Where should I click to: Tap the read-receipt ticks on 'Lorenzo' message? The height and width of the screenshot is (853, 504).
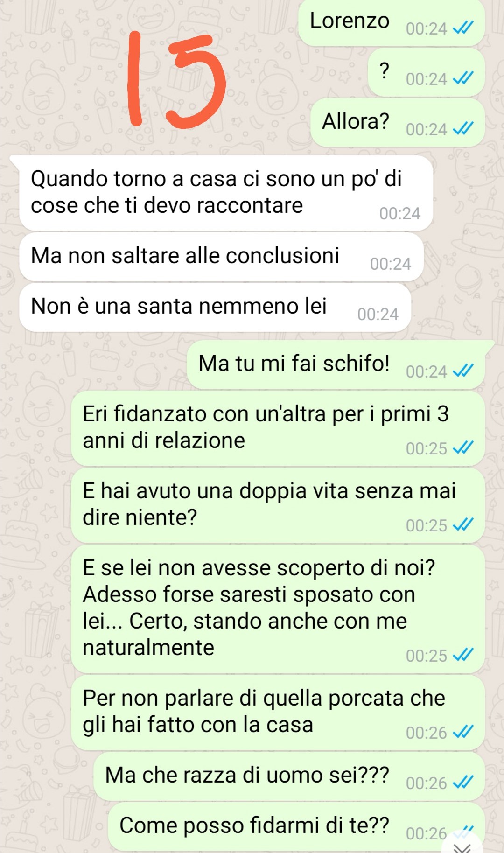463,28
